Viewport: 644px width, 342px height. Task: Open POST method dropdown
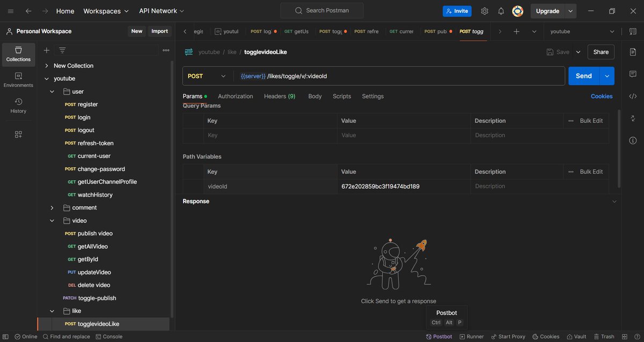207,76
